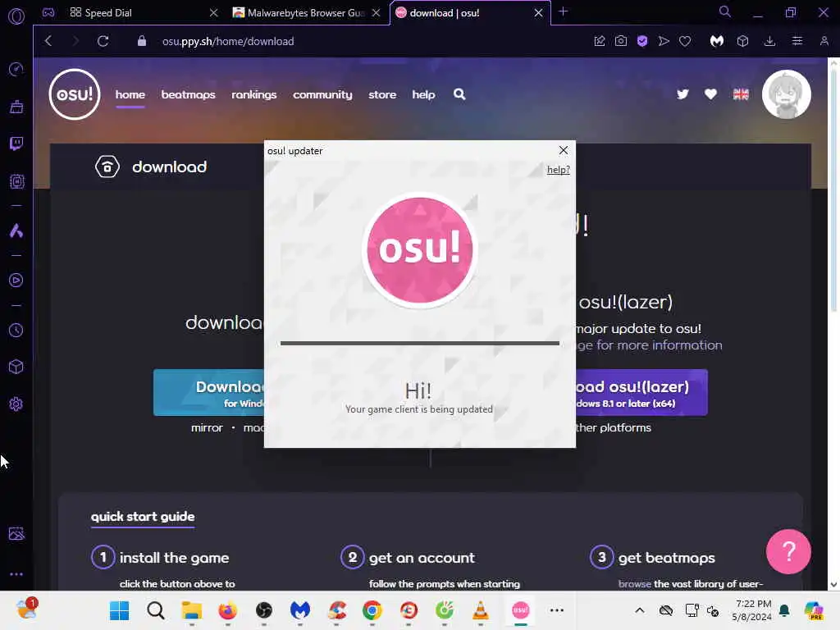Open the home menu on osu! site

click(x=130, y=94)
